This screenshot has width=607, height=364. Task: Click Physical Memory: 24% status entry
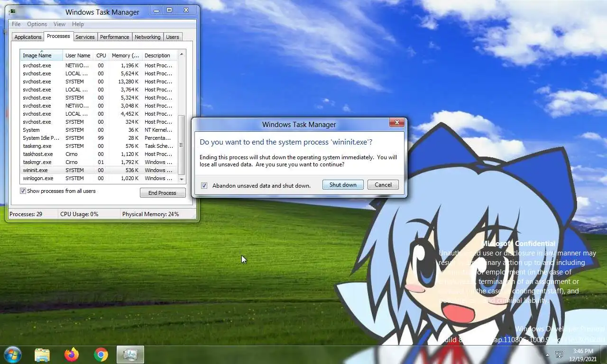click(x=151, y=214)
